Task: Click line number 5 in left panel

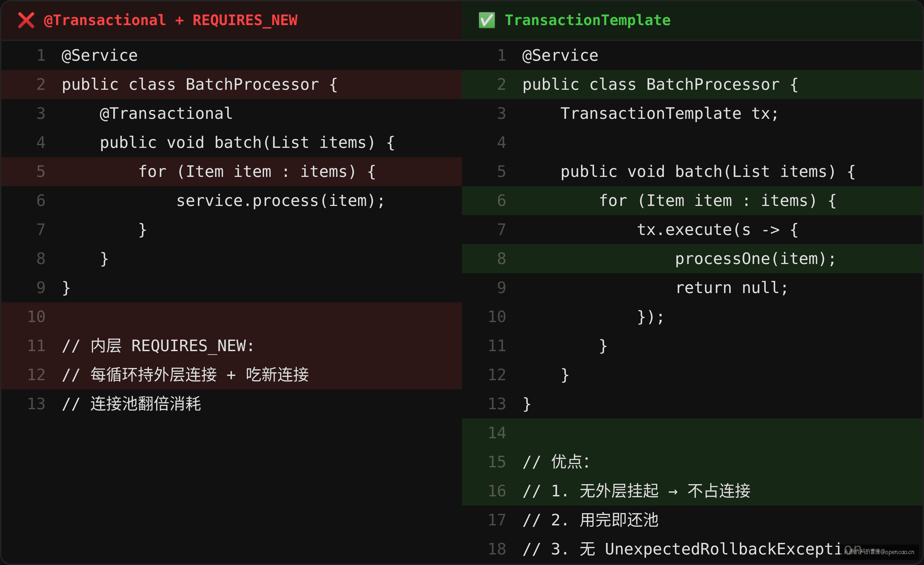Action: (41, 172)
